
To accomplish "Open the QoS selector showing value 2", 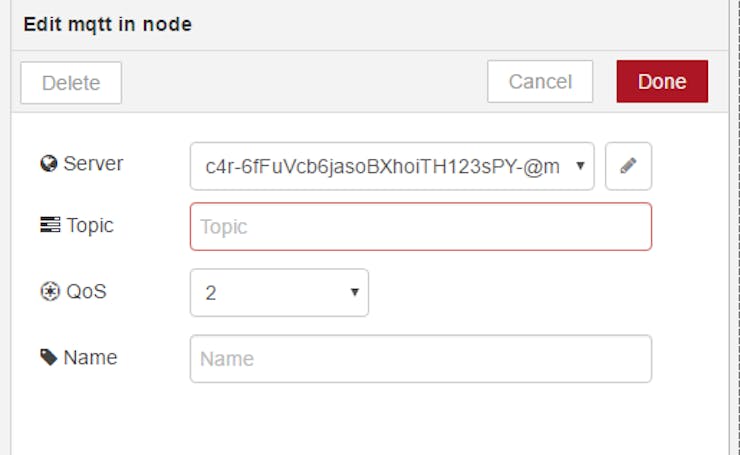I will pos(279,293).
